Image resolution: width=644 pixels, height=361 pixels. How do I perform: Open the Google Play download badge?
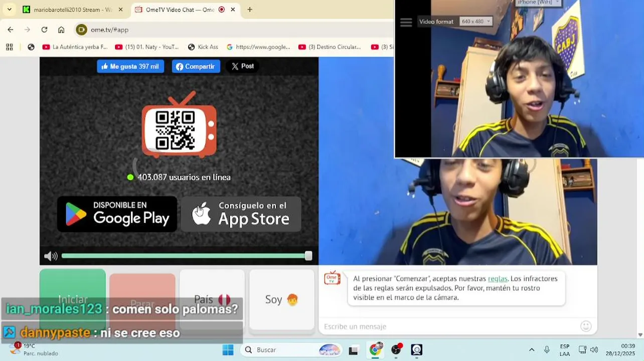117,214
